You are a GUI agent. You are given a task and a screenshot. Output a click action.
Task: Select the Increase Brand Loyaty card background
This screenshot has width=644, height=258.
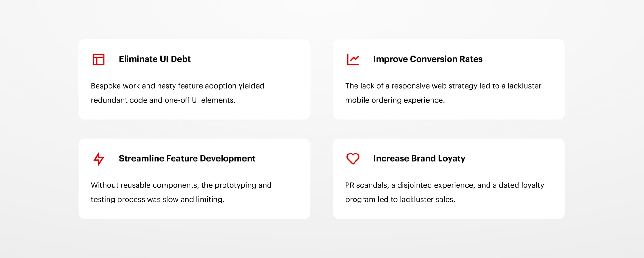pyautogui.click(x=449, y=179)
